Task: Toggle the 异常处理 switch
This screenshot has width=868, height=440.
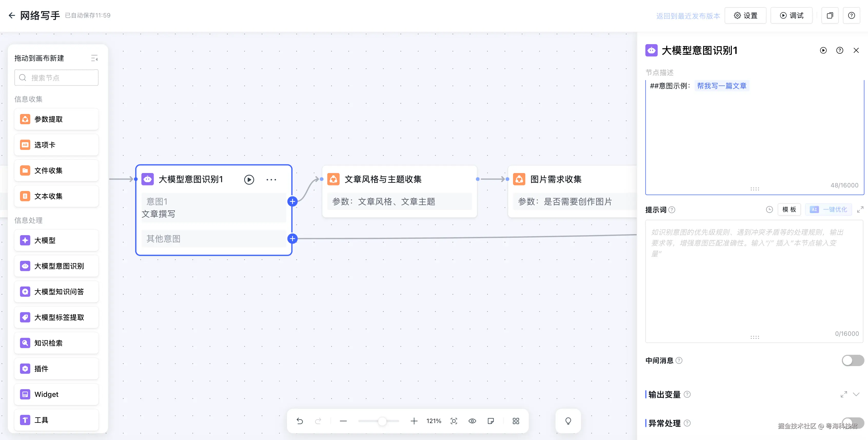Action: (x=853, y=423)
